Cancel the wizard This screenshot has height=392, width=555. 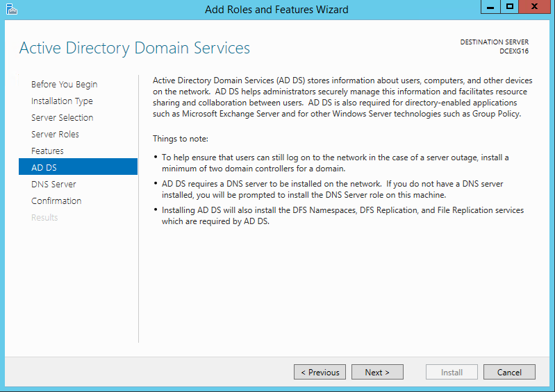(x=509, y=372)
